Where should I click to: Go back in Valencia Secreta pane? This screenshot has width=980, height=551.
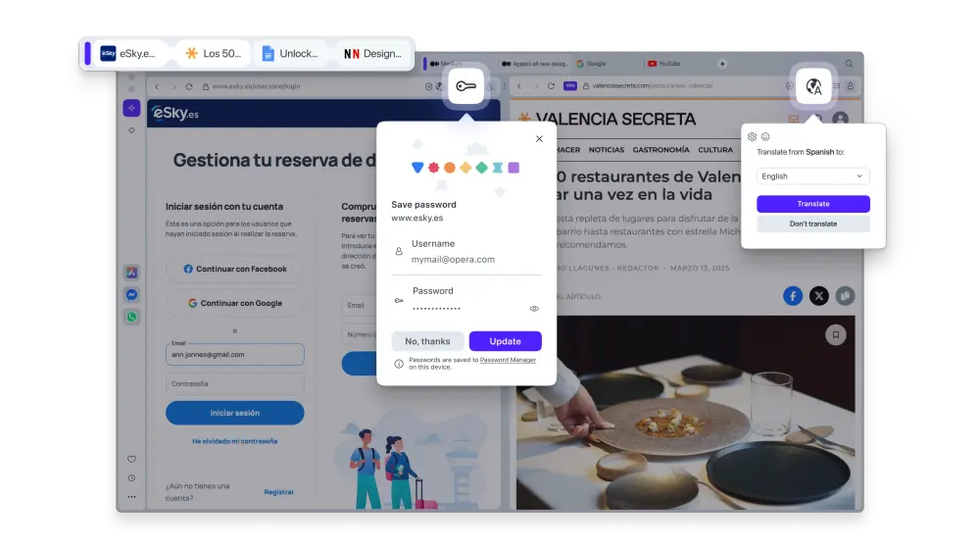click(518, 85)
